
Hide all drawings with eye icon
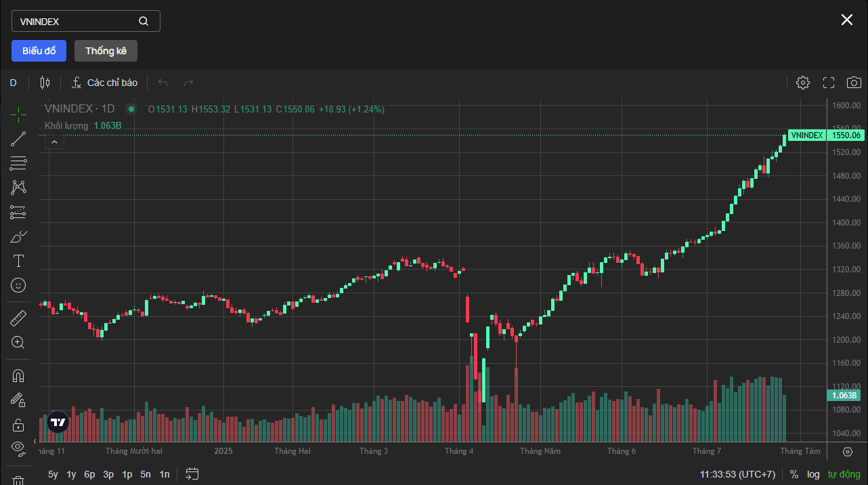(19, 448)
